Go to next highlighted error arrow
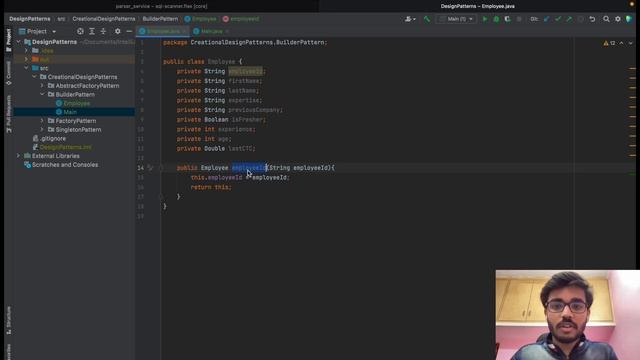The image size is (640, 360). point(630,43)
